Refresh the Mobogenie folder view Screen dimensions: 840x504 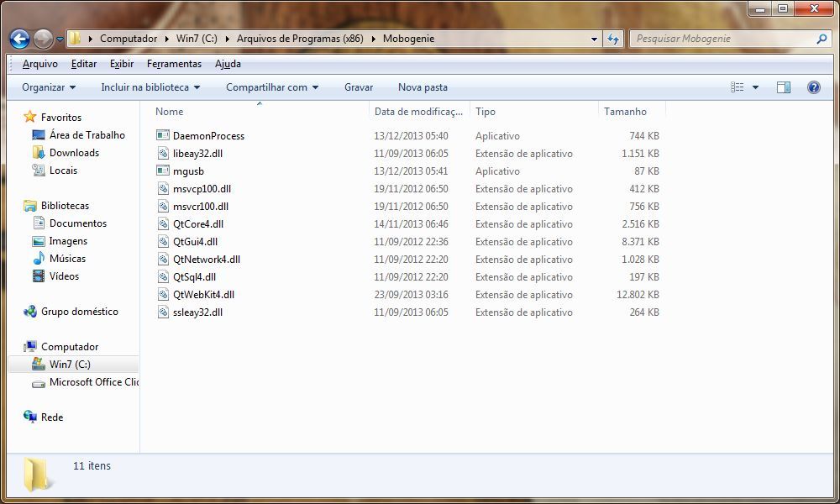(613, 39)
